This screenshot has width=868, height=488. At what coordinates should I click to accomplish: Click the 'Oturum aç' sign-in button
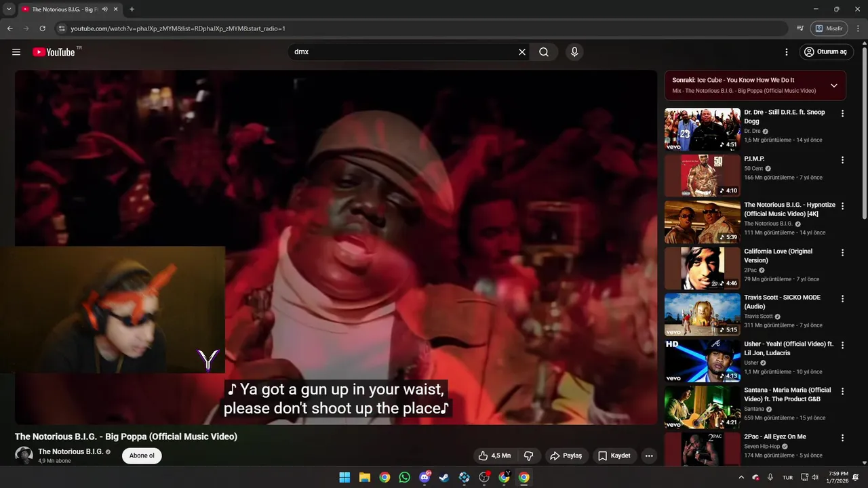pos(825,52)
